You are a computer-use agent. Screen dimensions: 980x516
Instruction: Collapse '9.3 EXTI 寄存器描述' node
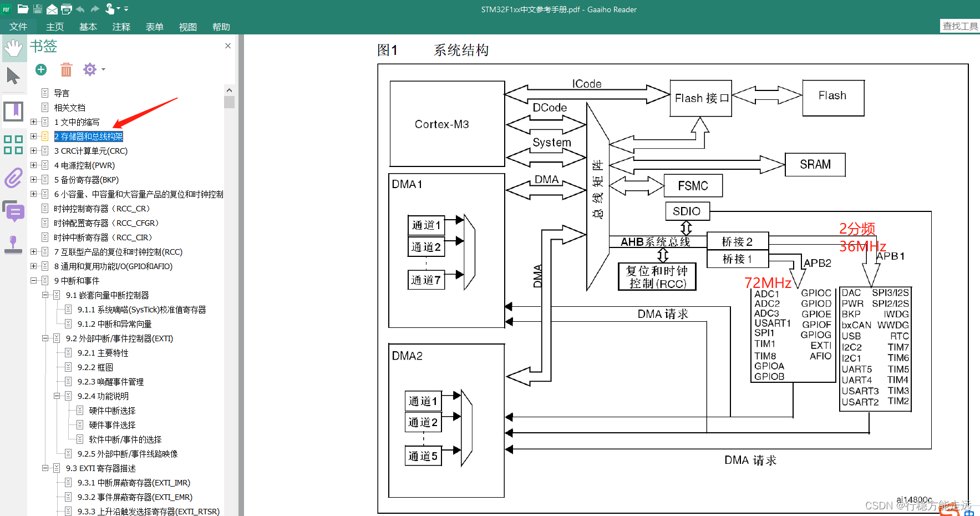coord(45,468)
